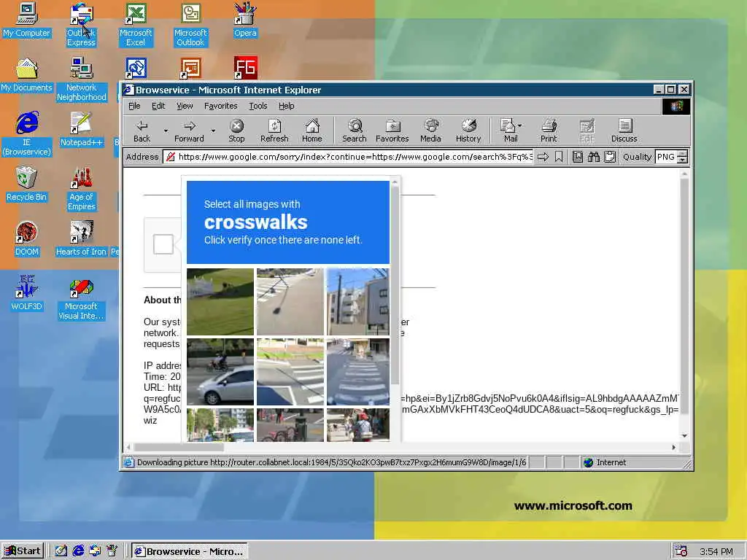Tick the reCAPTCHA robot checkbox

click(163, 244)
